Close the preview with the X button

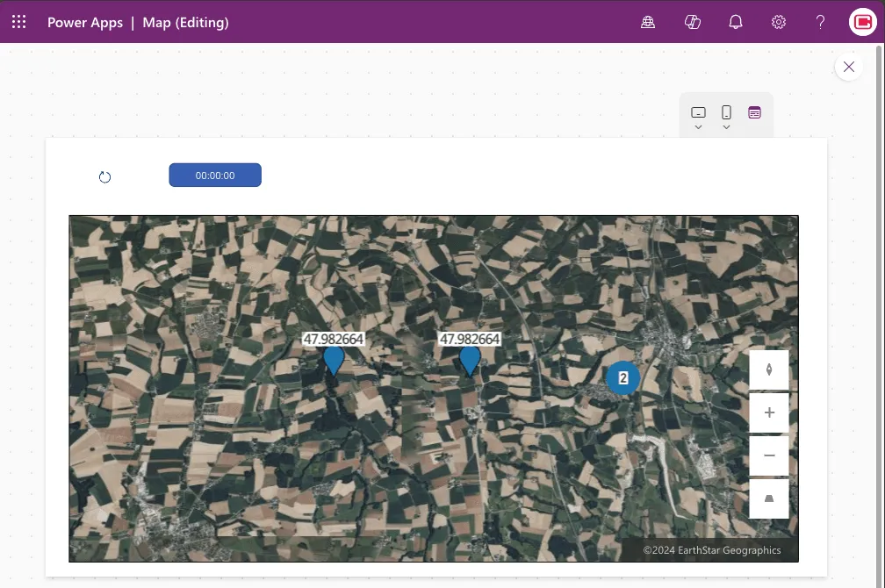(x=848, y=67)
